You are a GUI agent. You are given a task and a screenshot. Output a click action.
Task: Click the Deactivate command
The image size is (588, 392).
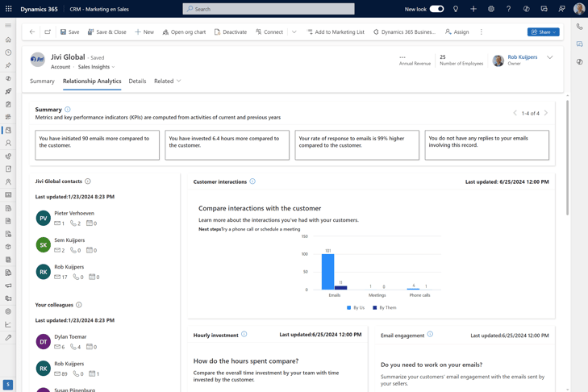click(x=231, y=32)
